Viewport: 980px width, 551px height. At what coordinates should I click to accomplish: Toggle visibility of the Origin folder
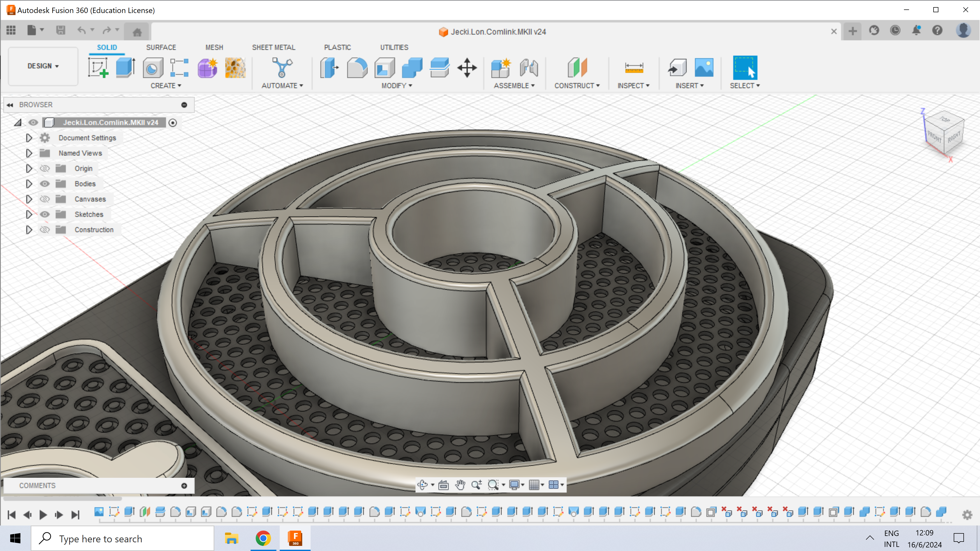[x=45, y=168]
